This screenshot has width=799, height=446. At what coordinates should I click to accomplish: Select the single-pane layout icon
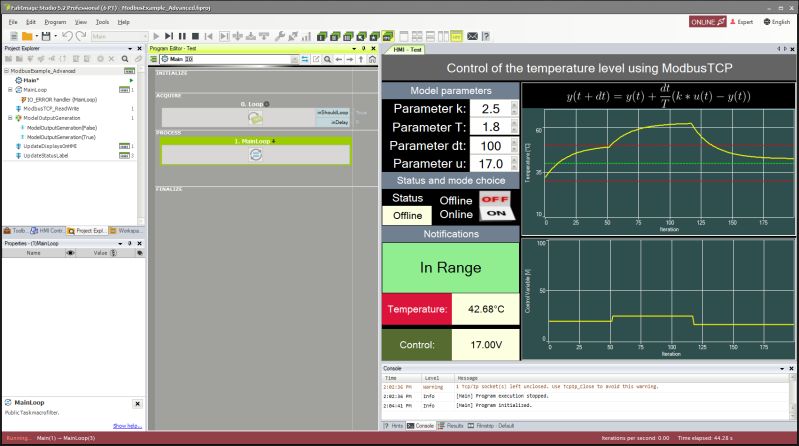point(404,37)
